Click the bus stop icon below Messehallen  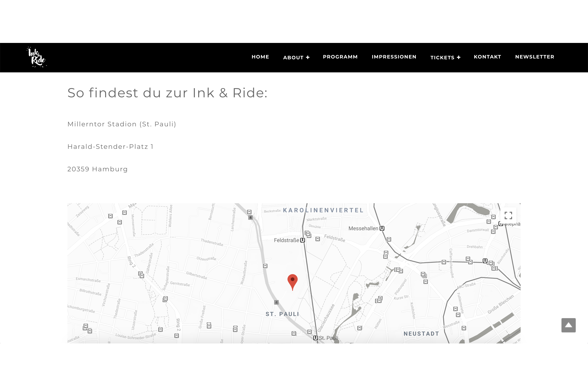(389, 239)
